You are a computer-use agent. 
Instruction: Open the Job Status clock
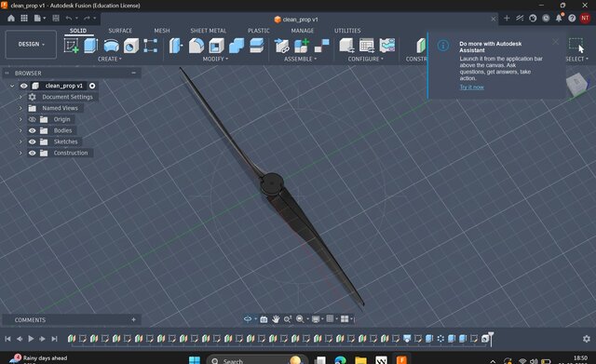pyautogui.click(x=546, y=18)
